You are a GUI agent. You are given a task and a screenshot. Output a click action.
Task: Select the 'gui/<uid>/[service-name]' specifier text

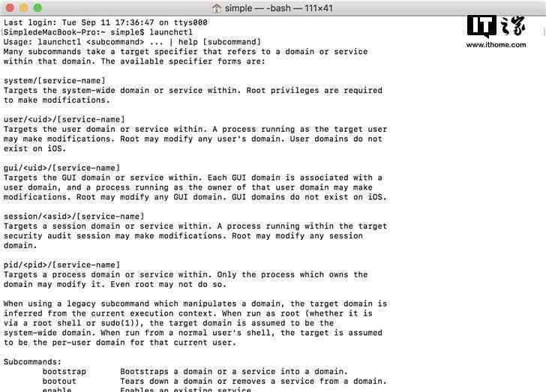(x=61, y=168)
